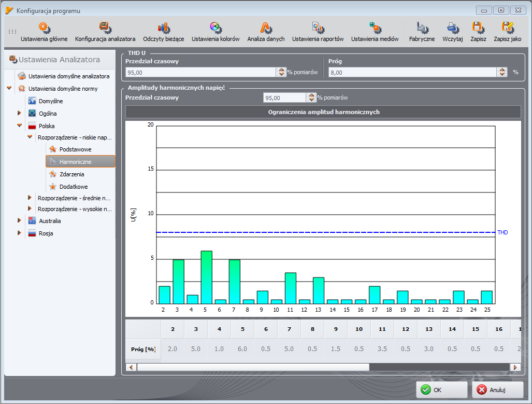Expand the Australia tree node
532x404 pixels.
coord(19,220)
